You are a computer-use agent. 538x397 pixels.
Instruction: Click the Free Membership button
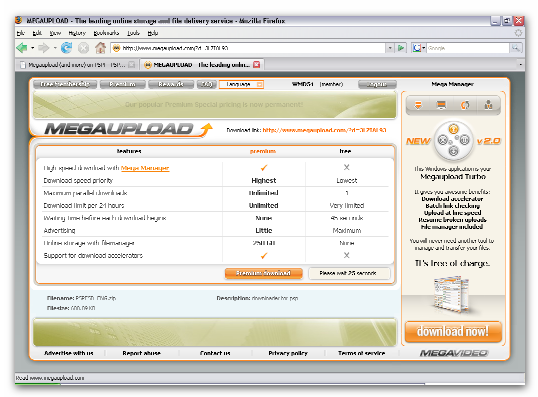[x=65, y=84]
